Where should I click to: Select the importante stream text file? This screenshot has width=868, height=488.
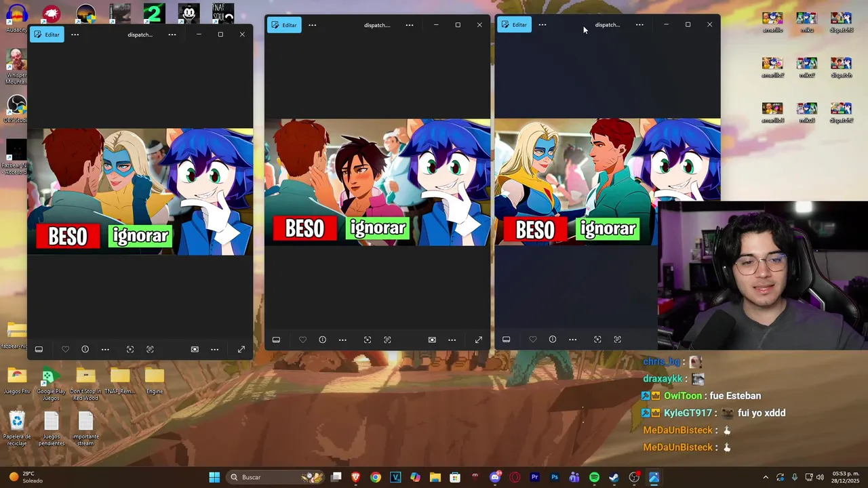click(x=85, y=429)
